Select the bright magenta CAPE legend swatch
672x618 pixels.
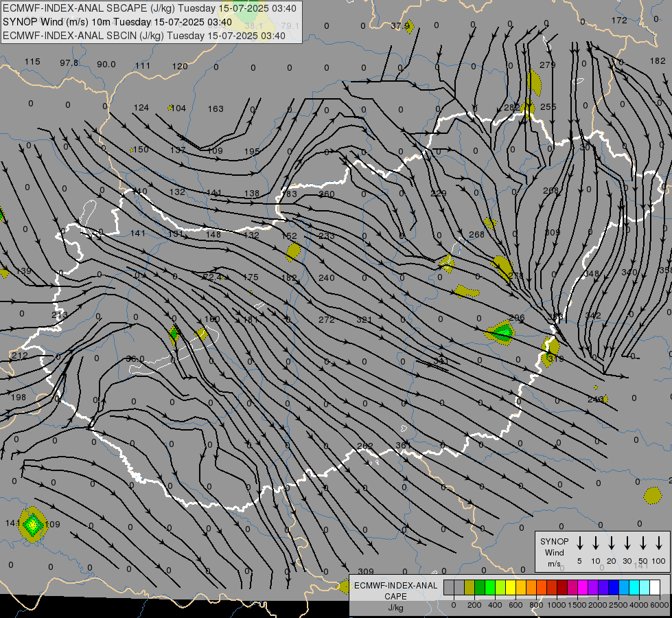click(x=583, y=588)
